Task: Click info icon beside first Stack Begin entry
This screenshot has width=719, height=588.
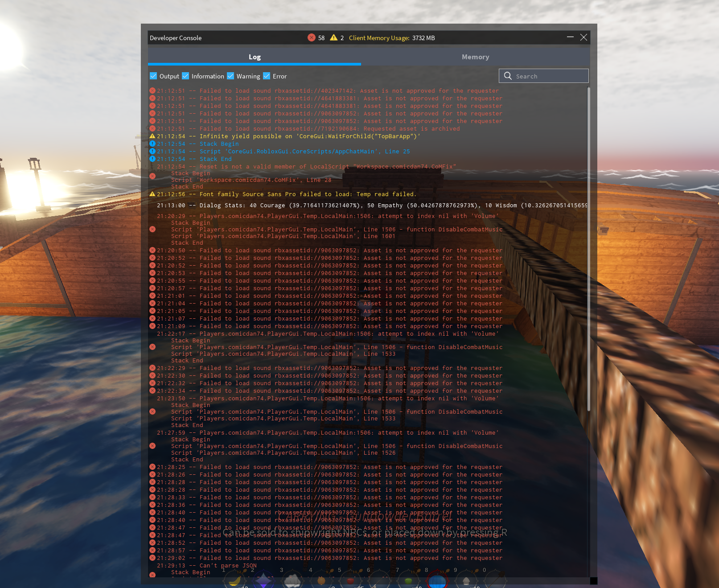Action: (152, 144)
